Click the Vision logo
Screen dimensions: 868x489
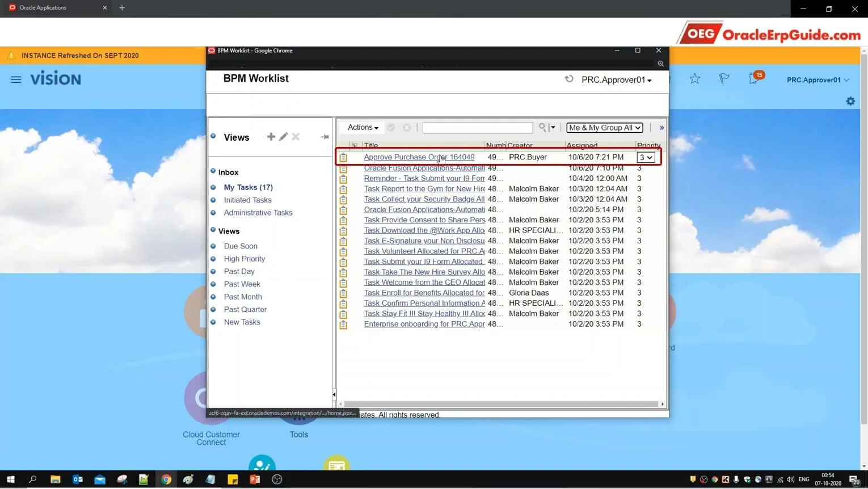click(56, 79)
